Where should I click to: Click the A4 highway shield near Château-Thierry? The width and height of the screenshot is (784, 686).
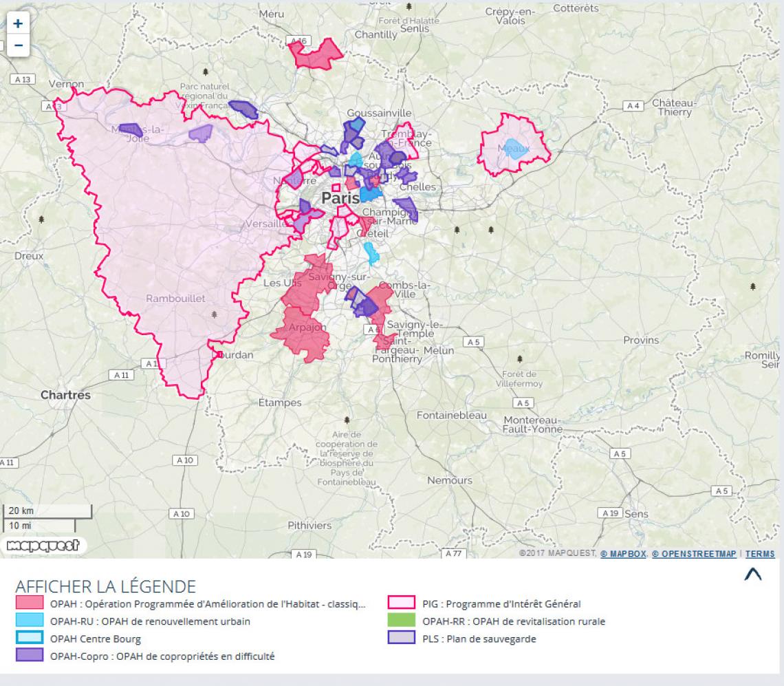(x=632, y=106)
